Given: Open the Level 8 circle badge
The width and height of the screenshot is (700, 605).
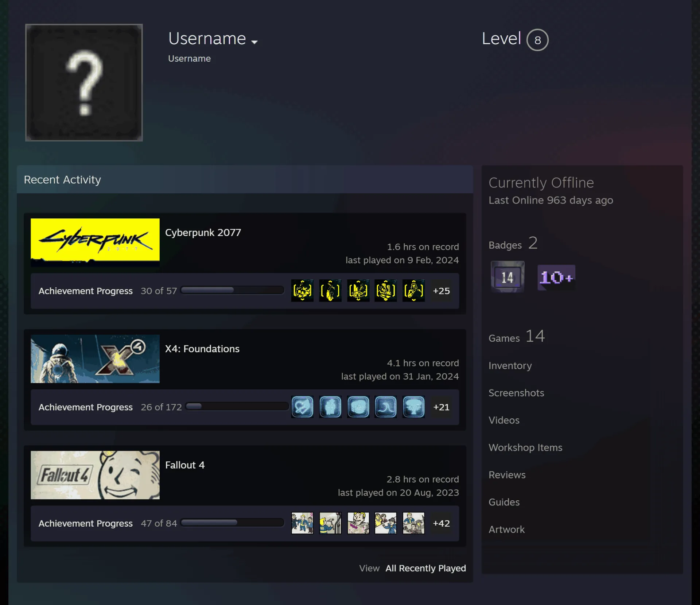Looking at the screenshot, I should 537,40.
